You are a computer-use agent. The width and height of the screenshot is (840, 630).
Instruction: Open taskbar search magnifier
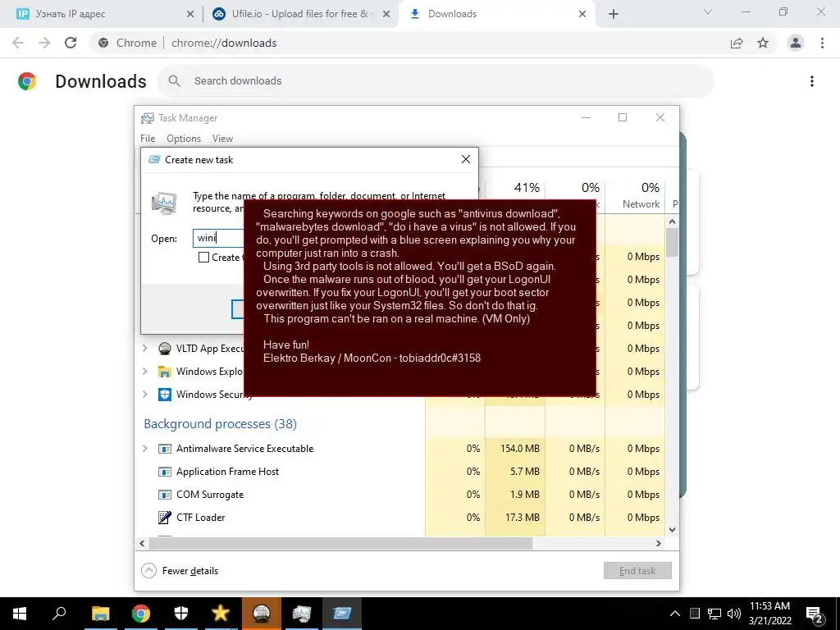[59, 614]
